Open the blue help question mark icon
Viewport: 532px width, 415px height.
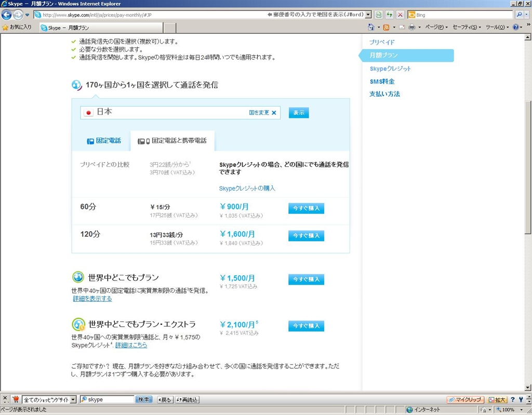[516, 27]
